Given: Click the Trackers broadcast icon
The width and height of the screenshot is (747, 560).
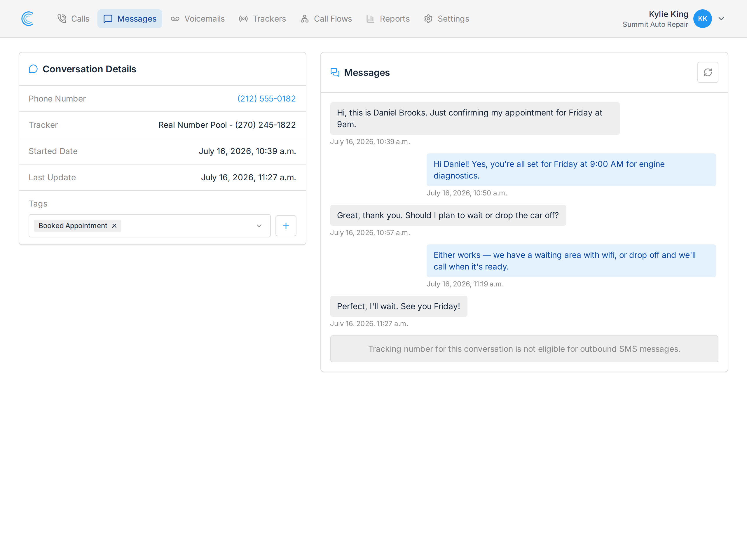Looking at the screenshot, I should tap(243, 19).
